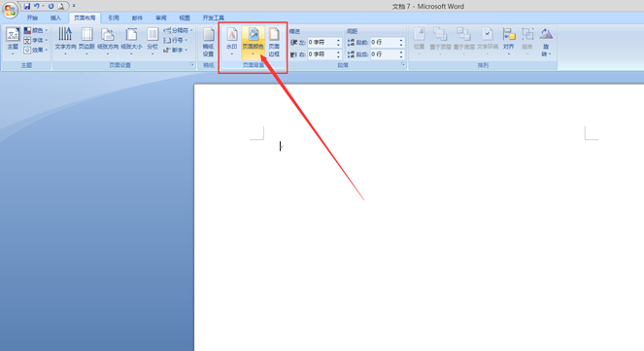Image resolution: width=644 pixels, height=351 pixels.
Task: Open the round Office button menu
Action: coord(10,10)
